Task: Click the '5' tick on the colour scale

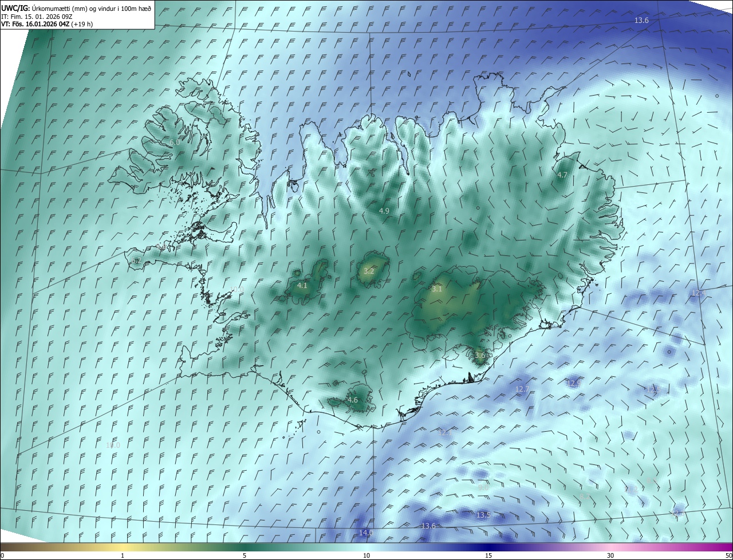Action: tap(245, 555)
